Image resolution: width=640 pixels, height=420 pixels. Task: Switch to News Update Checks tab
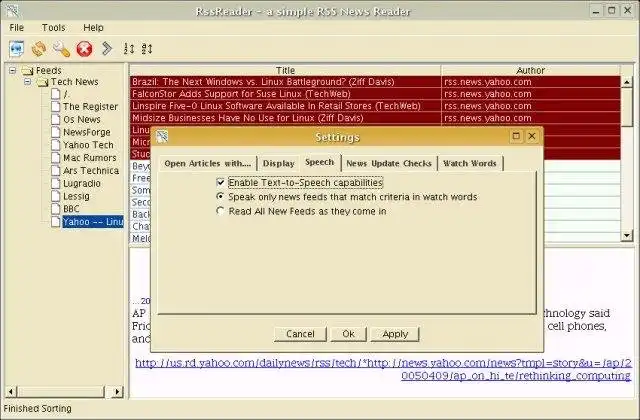click(x=389, y=163)
